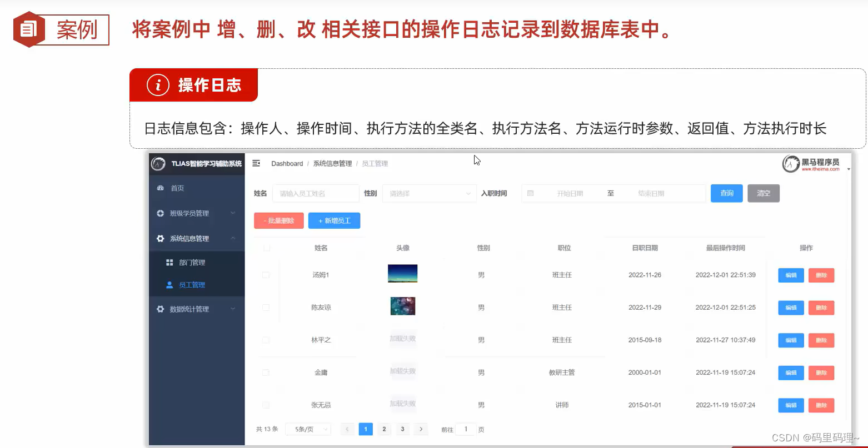This screenshot has width=868, height=448.
Task: Open avatar thumbnail of 汤姆1
Action: click(403, 274)
